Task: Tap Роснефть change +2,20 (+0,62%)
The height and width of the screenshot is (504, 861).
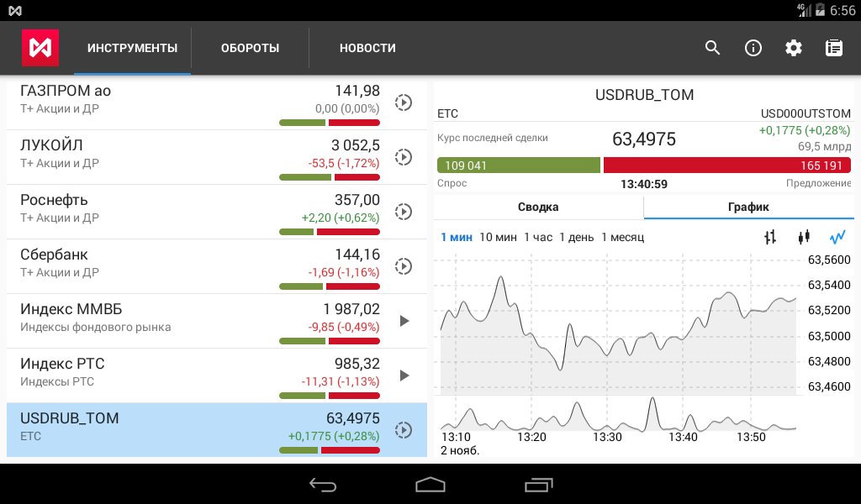Action: (x=341, y=218)
